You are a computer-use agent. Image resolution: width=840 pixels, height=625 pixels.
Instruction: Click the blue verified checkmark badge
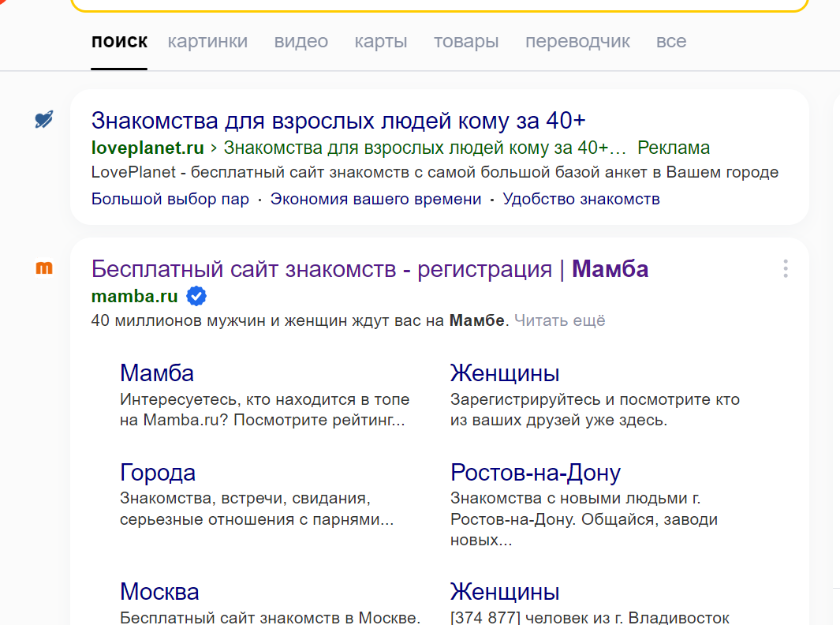coord(196,296)
